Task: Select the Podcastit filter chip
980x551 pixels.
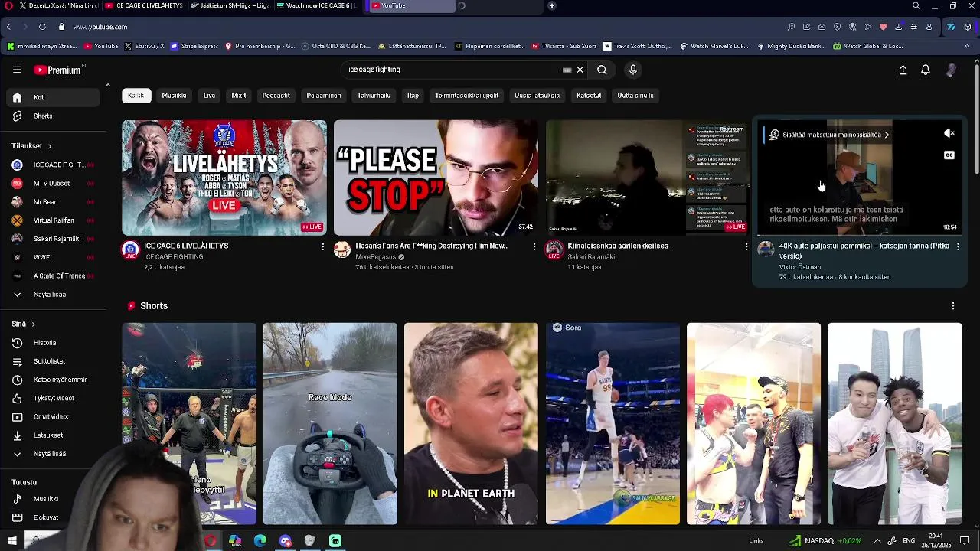Action: [x=276, y=96]
